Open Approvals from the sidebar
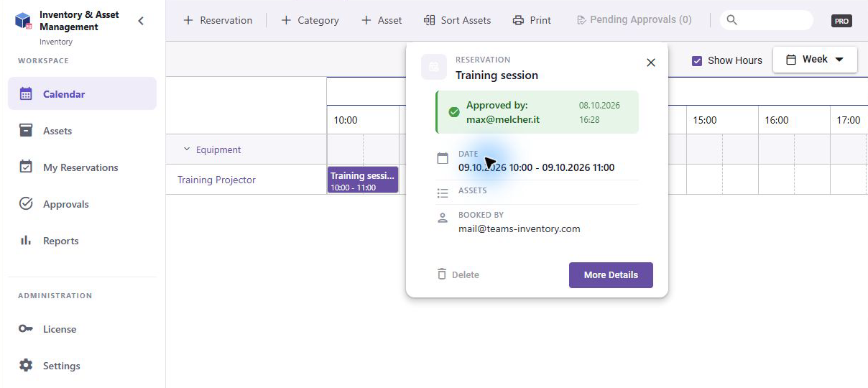Screen dimensions: 868x388 82,204
